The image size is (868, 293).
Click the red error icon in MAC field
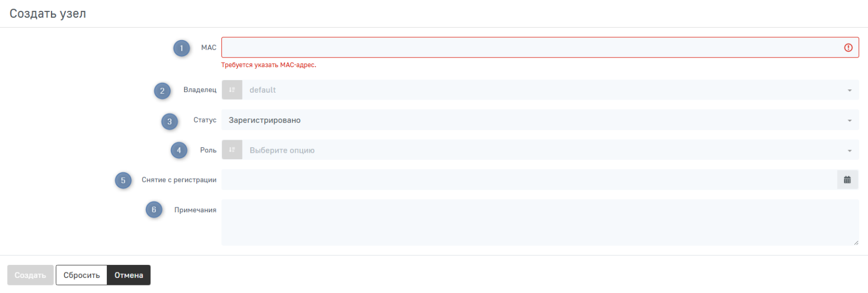[x=848, y=48]
